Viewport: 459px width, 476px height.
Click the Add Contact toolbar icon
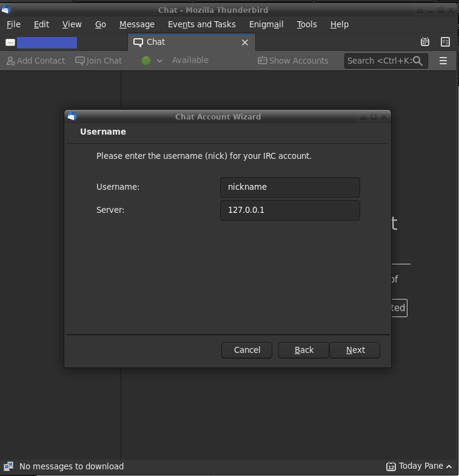10,61
